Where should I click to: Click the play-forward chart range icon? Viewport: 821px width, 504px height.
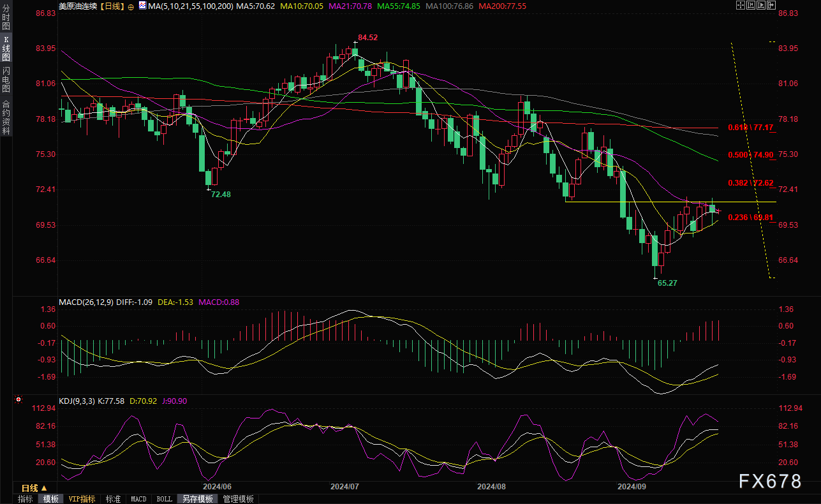(x=761, y=5)
